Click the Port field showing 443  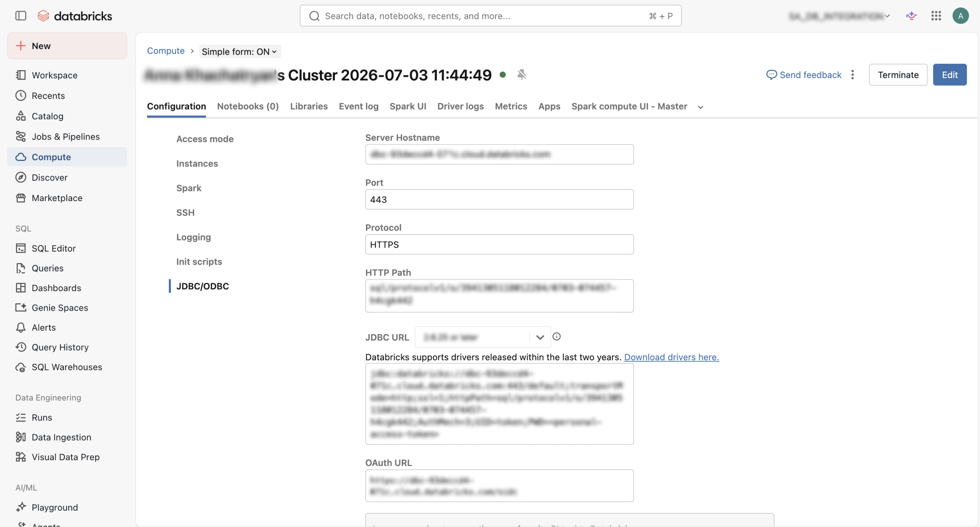tap(499, 199)
